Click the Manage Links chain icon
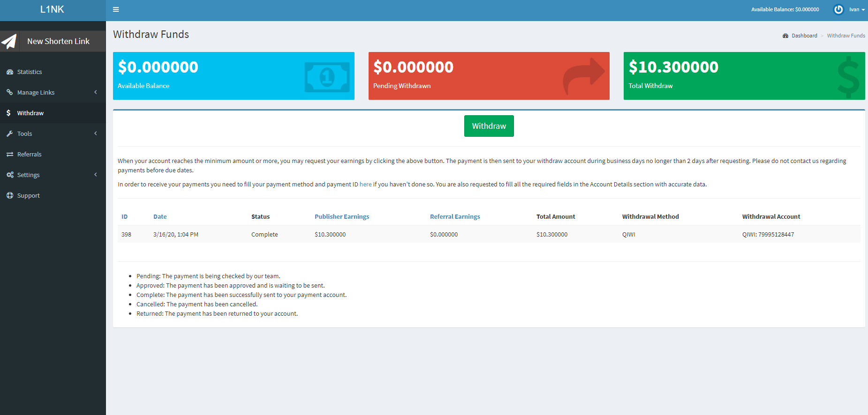Viewport: 868px width, 415px height. 10,92
